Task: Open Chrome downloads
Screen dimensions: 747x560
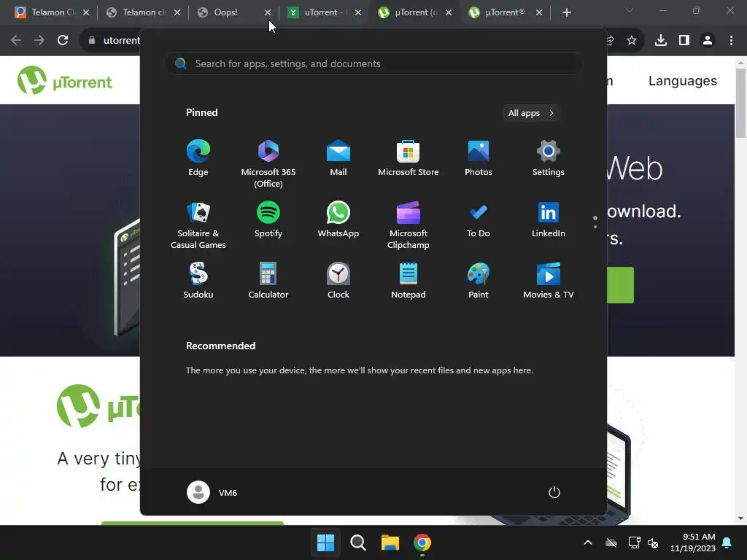Action: click(661, 40)
